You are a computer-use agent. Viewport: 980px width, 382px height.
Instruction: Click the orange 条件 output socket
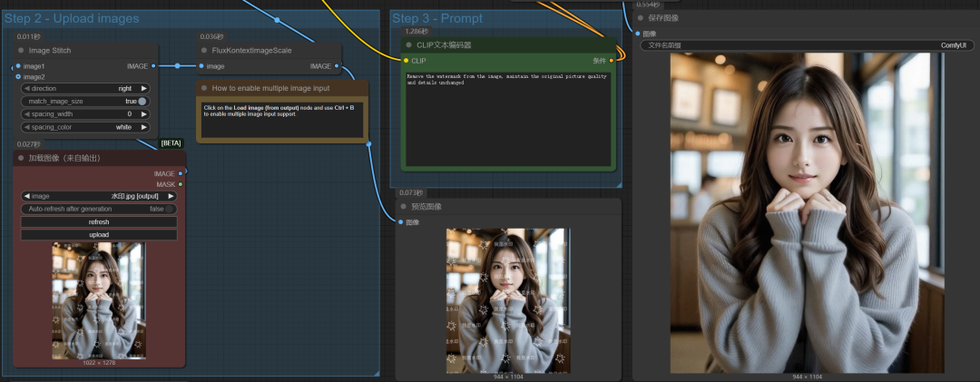[x=612, y=61]
